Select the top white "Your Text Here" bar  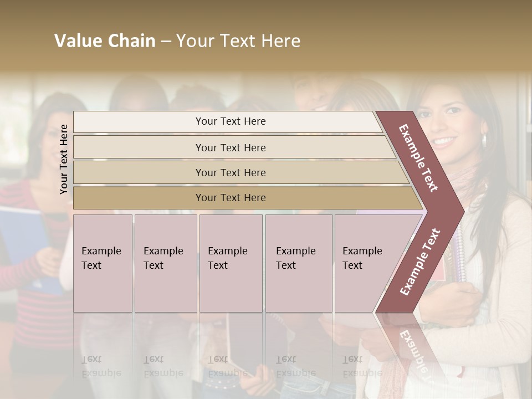click(x=230, y=121)
